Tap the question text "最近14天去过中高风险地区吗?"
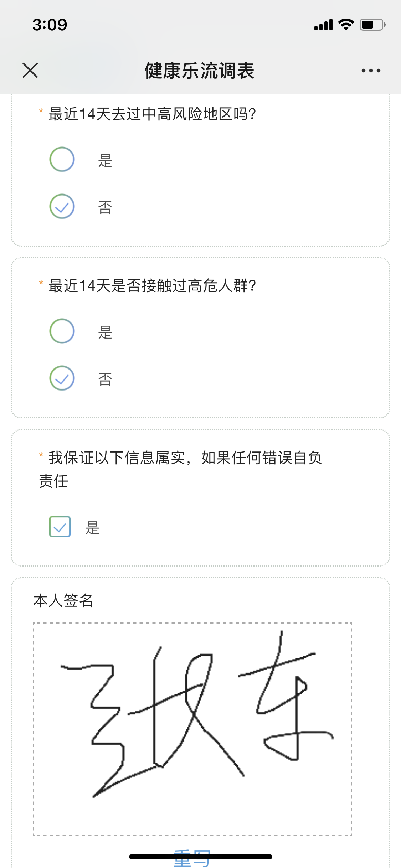Screen dimensions: 401x868 point(152,114)
